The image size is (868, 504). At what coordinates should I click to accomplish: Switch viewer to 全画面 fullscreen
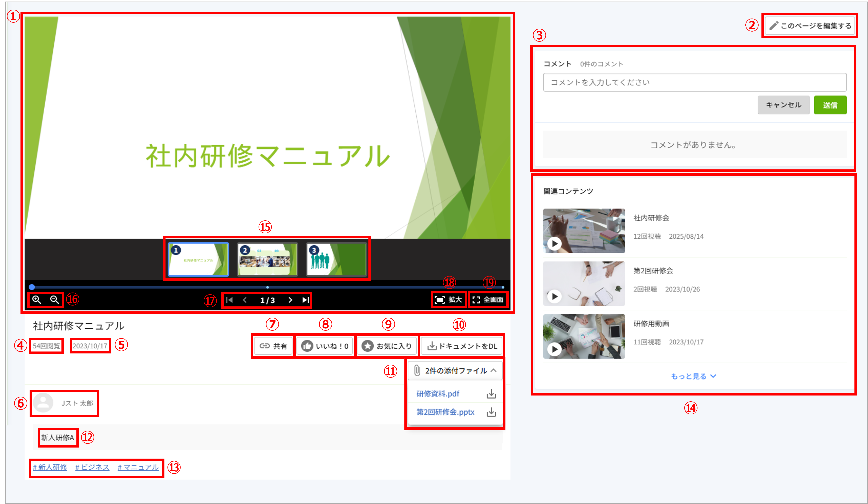[x=488, y=300]
